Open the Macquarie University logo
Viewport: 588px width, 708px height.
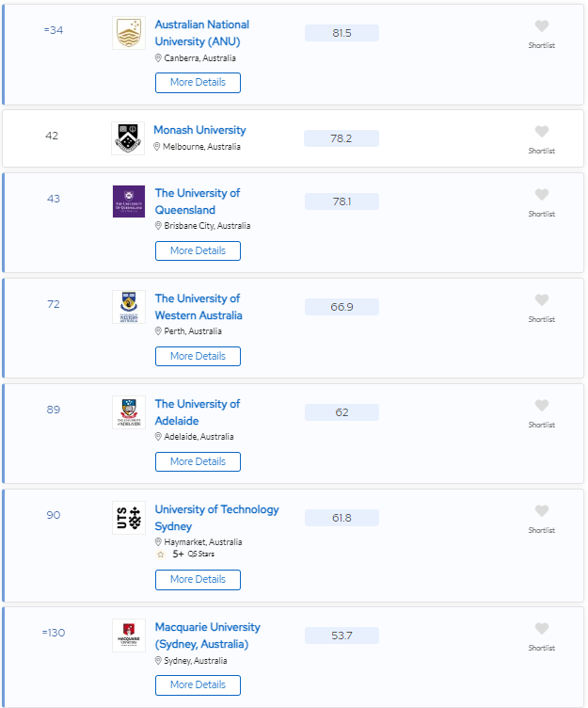click(x=129, y=636)
